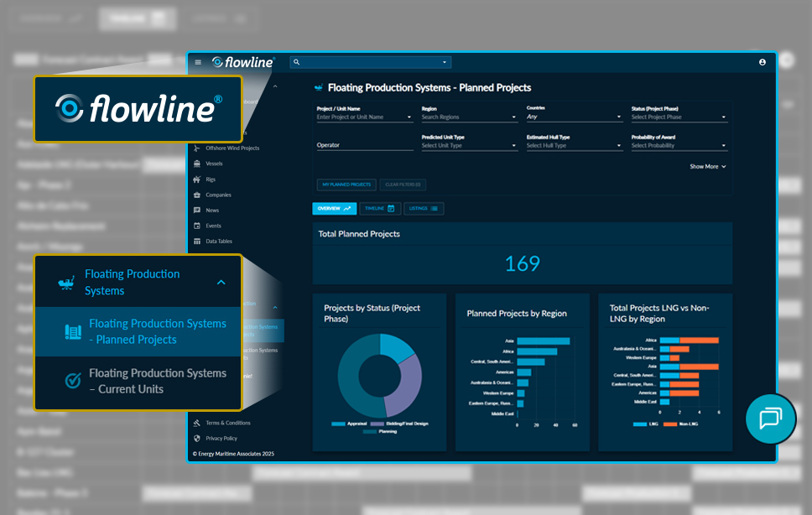Toggle the Bidding/Final Design legend swatch

click(x=377, y=424)
